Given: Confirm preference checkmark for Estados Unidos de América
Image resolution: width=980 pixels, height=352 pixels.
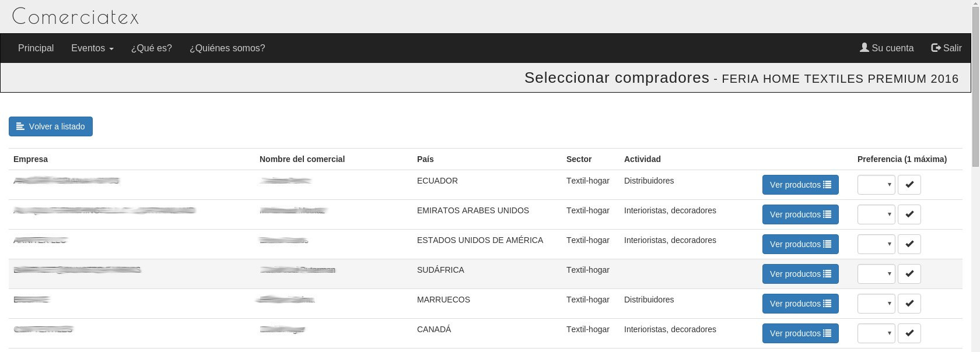Looking at the screenshot, I should click(x=909, y=244).
